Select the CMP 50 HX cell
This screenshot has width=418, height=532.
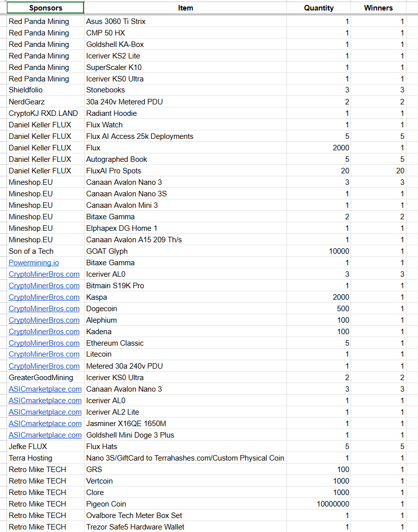pos(185,33)
